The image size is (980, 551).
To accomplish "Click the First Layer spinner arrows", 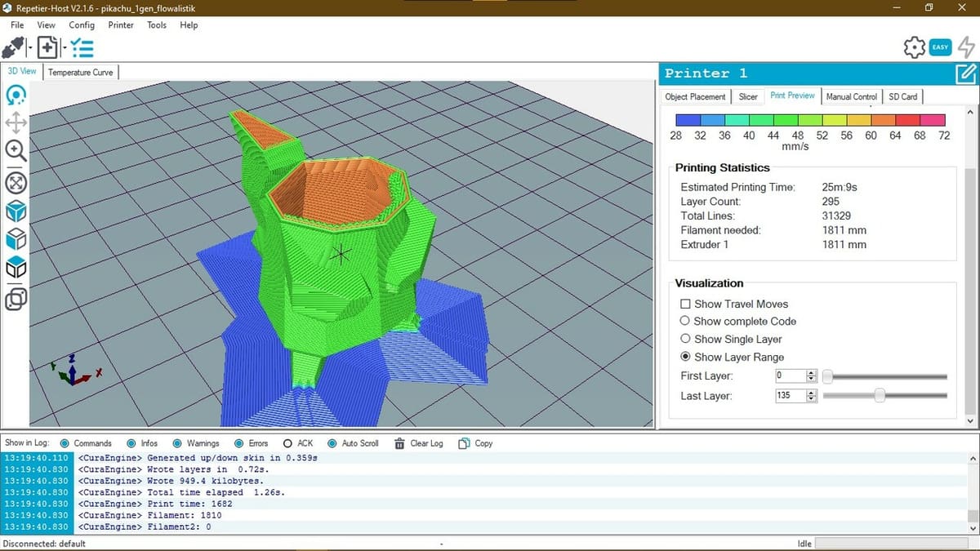I will click(811, 375).
